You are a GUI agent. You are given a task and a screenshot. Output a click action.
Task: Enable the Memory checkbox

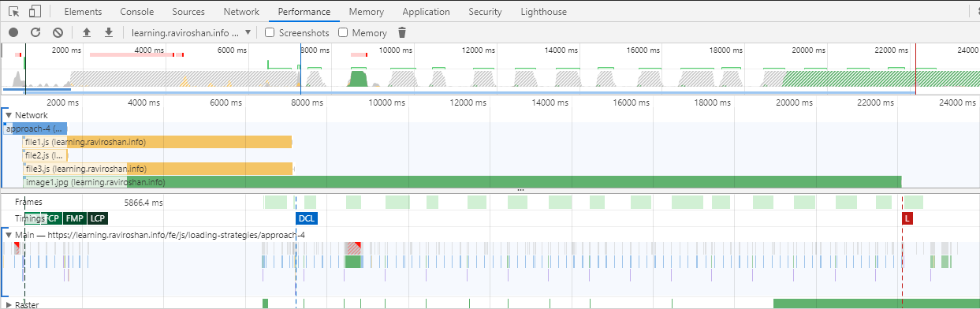pyautogui.click(x=343, y=32)
